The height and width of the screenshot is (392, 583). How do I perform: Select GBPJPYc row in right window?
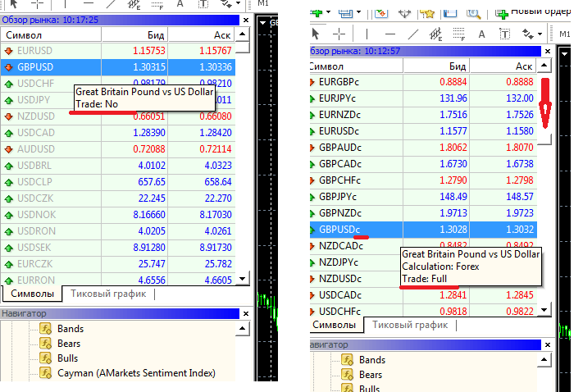[x=423, y=197]
